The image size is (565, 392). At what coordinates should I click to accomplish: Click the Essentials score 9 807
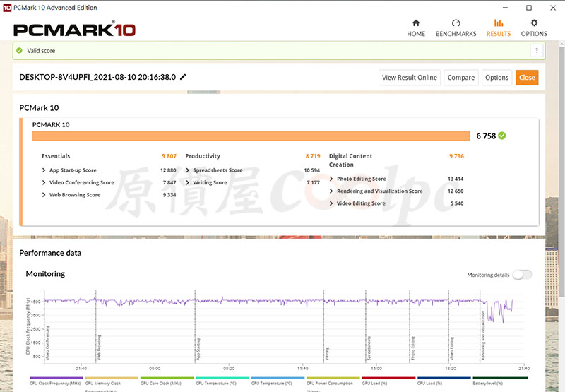point(169,156)
